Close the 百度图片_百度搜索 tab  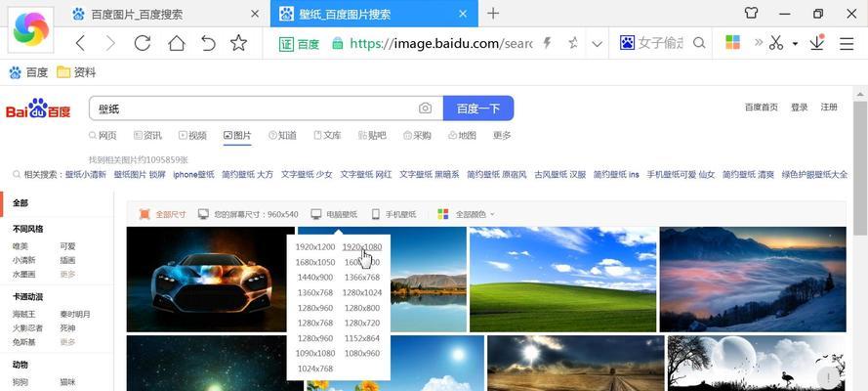[255, 15]
